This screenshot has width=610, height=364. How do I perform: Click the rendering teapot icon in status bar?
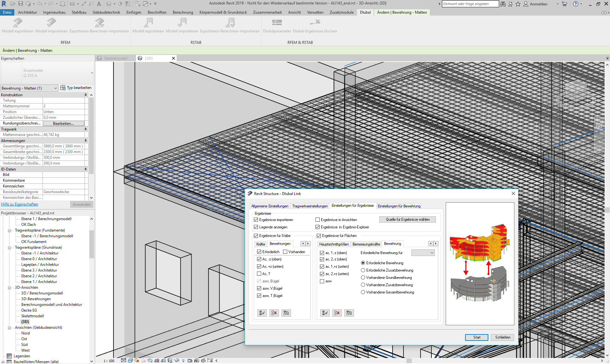pos(150,361)
